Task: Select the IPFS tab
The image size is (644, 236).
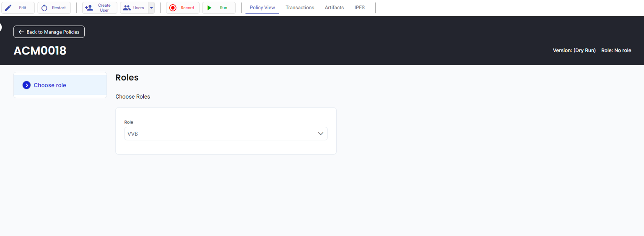Action: point(359,8)
